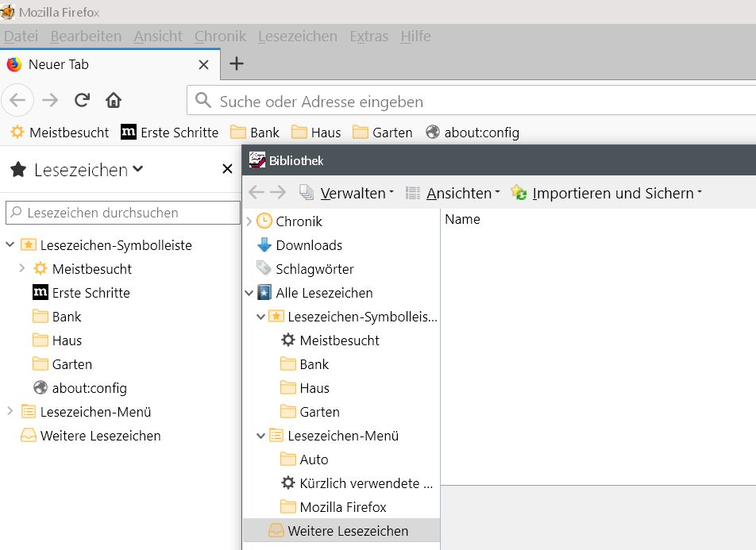The image size is (756, 550).
Task: Close the Lesezeichen sidebar
Action: [227, 169]
